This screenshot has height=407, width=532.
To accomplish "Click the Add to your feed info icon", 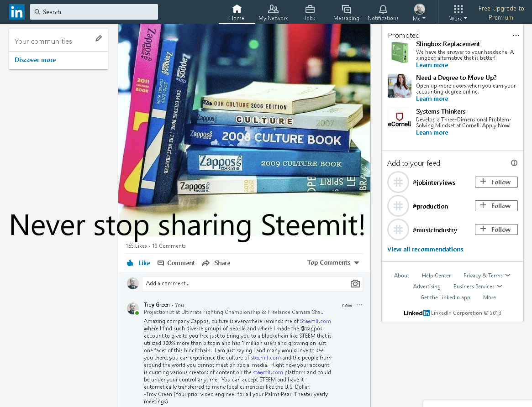I will coord(514,163).
